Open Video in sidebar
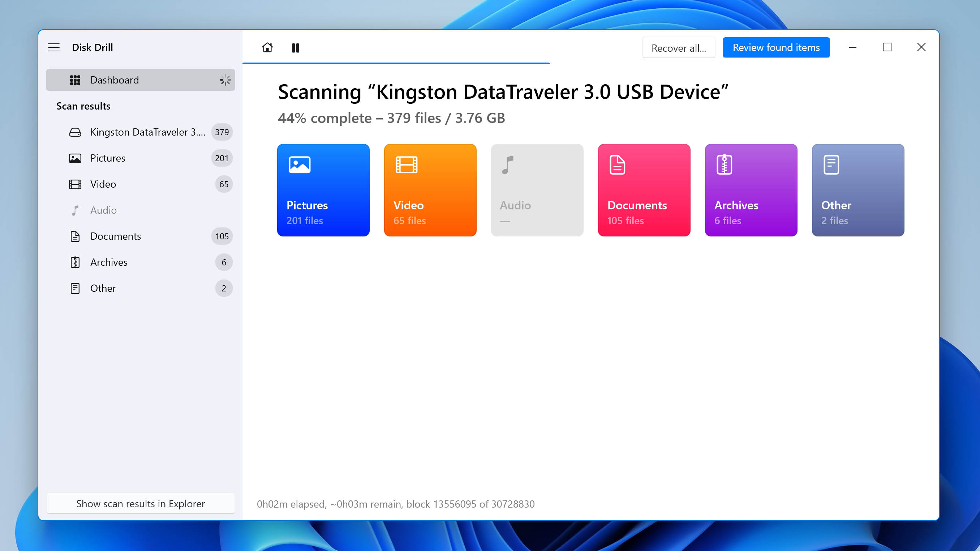The height and width of the screenshot is (551, 980). (140, 184)
